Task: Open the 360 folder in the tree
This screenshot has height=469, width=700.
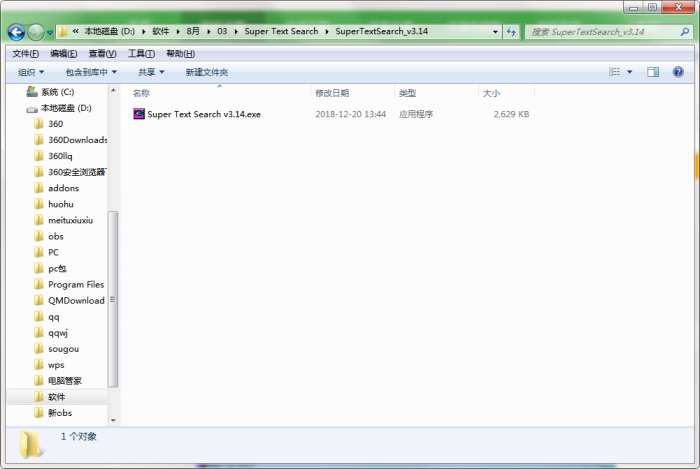Action: (55, 124)
